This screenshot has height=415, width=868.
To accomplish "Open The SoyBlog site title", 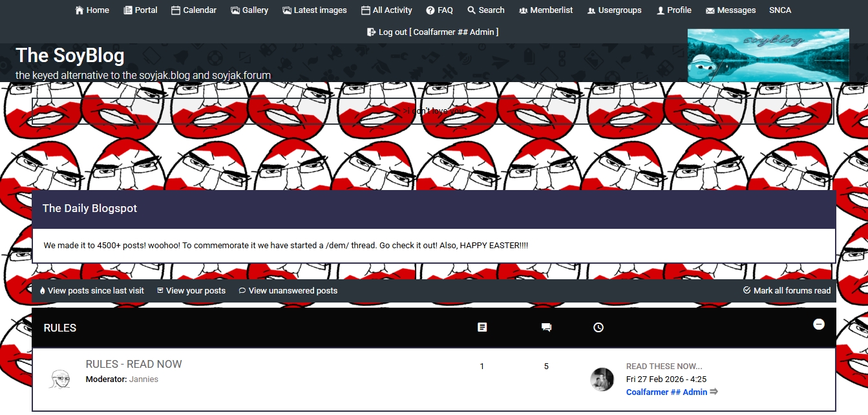I will pos(70,56).
